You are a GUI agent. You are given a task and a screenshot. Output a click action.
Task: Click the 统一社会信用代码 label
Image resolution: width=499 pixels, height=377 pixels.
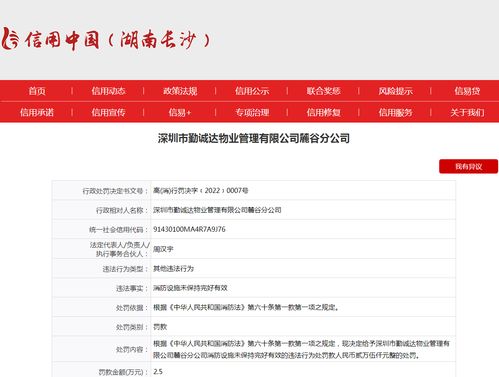118,230
